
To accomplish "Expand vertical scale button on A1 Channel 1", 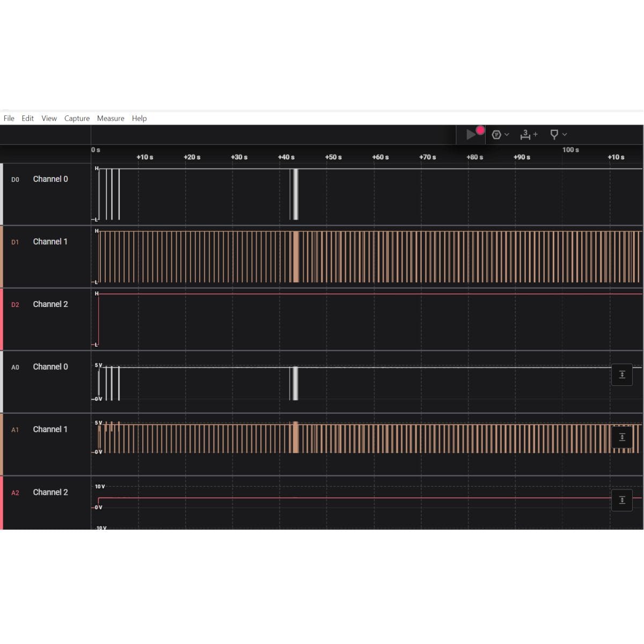I will (622, 437).
